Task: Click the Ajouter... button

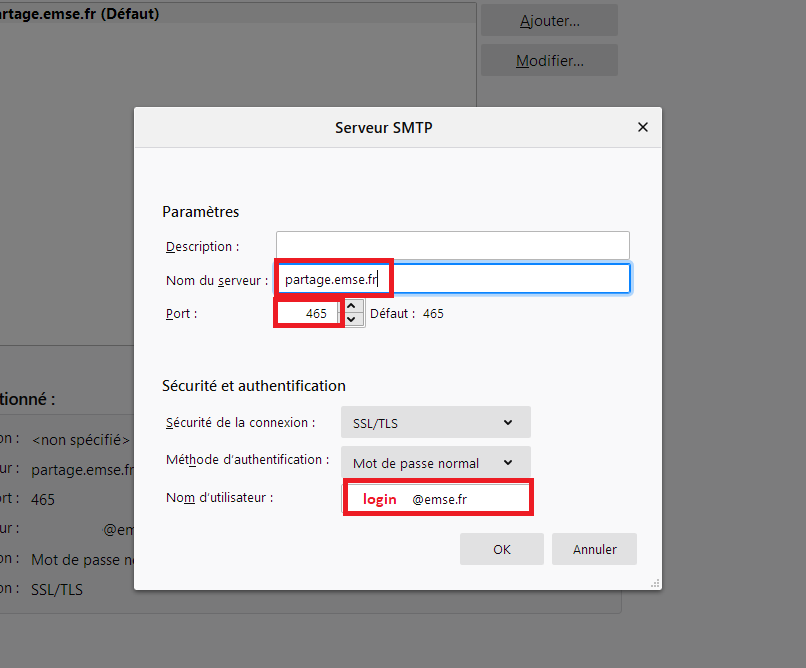Action: pyautogui.click(x=549, y=20)
